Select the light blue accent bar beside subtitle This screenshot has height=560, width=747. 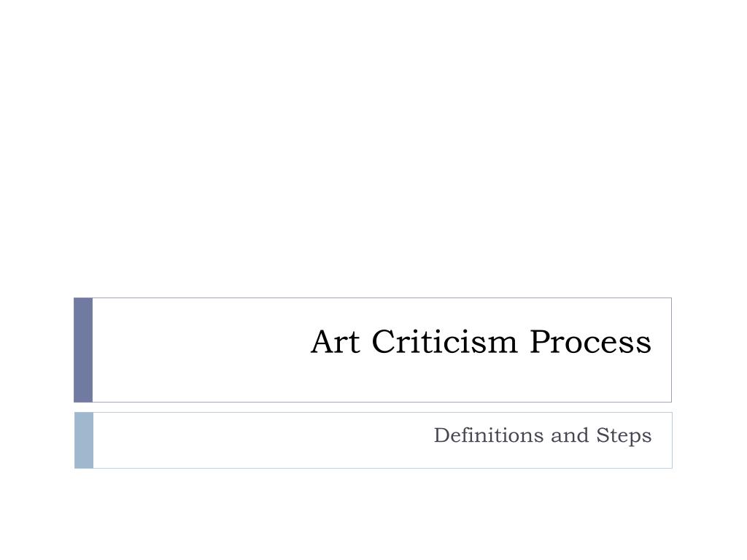pos(84,440)
